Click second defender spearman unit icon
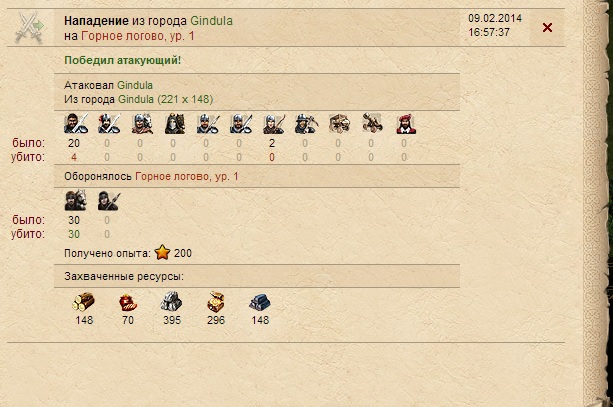The height and width of the screenshot is (407, 613). (109, 201)
